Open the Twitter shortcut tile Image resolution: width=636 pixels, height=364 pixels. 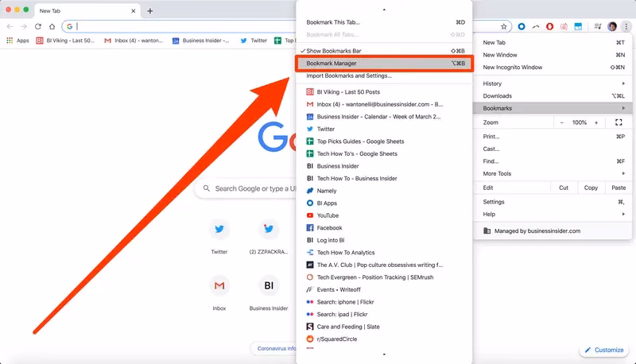click(x=219, y=237)
